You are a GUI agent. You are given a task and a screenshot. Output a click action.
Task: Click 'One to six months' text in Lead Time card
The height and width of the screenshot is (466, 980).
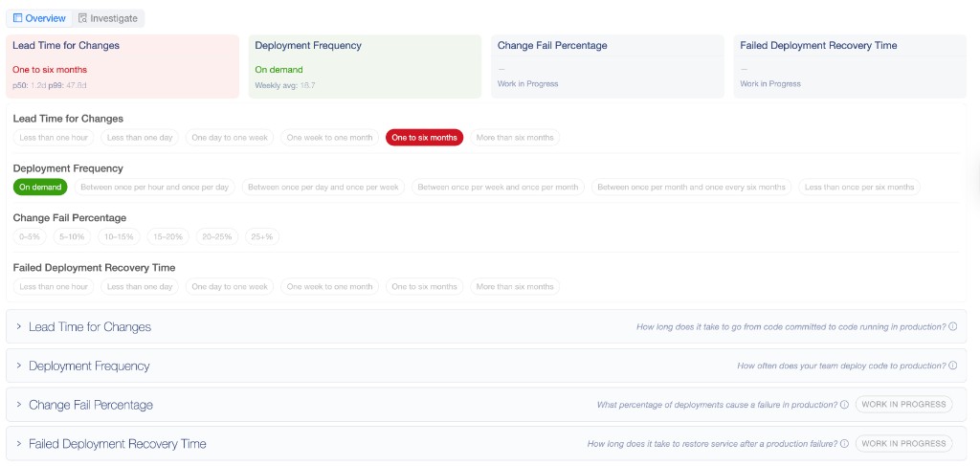point(50,69)
